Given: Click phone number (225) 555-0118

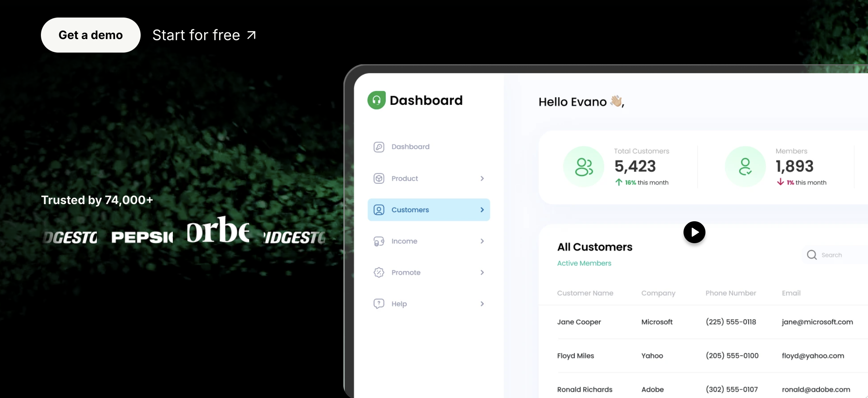Looking at the screenshot, I should point(731,322).
